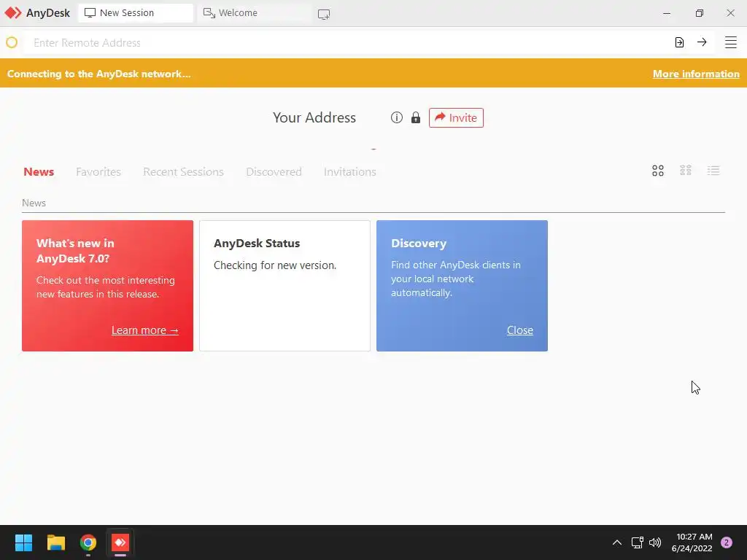The width and height of the screenshot is (747, 560).
Task: Click Connecting to the AnyDesk network banner text
Action: [98, 74]
